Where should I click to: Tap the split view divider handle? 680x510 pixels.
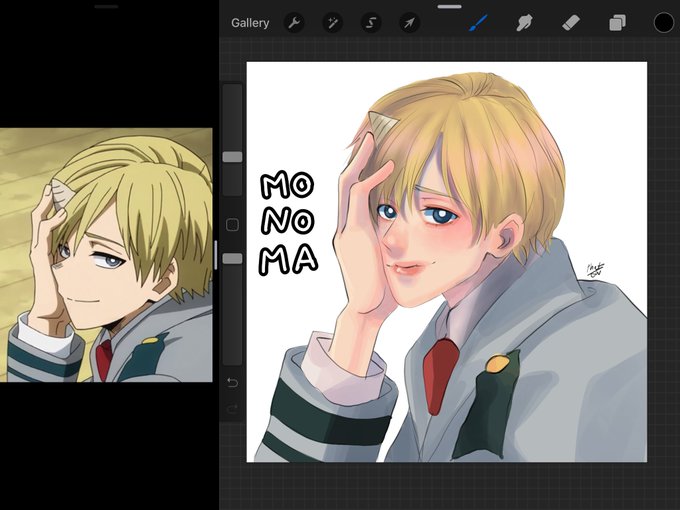[216, 255]
